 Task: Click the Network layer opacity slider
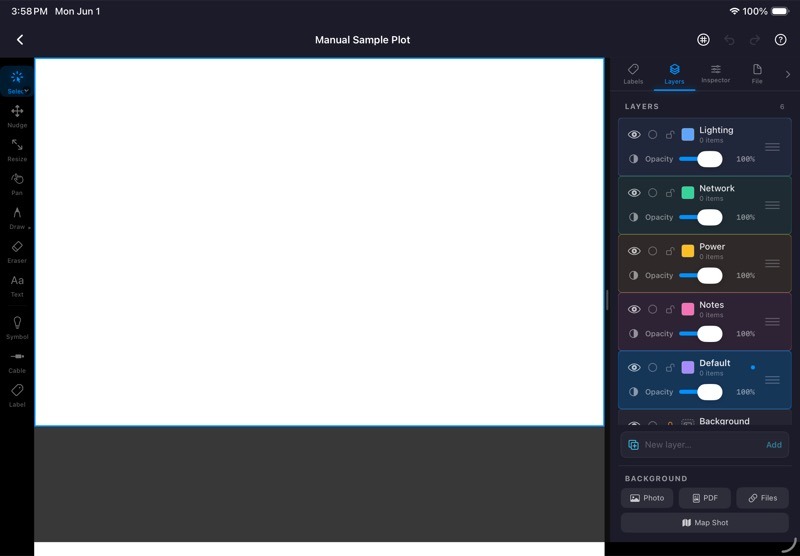(x=701, y=217)
